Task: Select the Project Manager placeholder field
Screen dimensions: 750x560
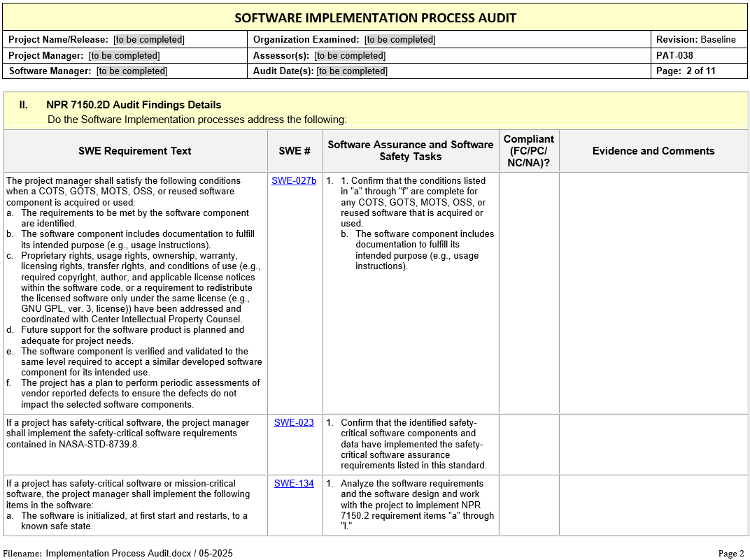Action: (124, 56)
